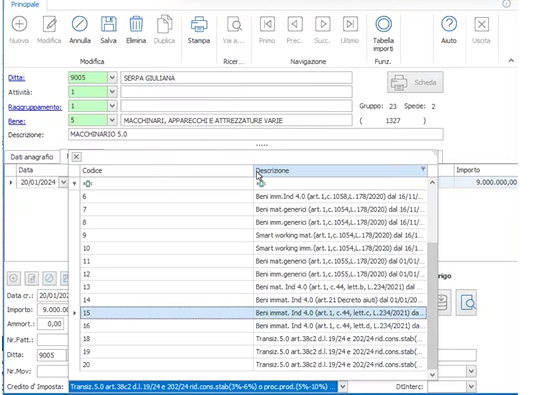Follow the Bene link label
Screen dimensions: 551x395
(x=17, y=121)
